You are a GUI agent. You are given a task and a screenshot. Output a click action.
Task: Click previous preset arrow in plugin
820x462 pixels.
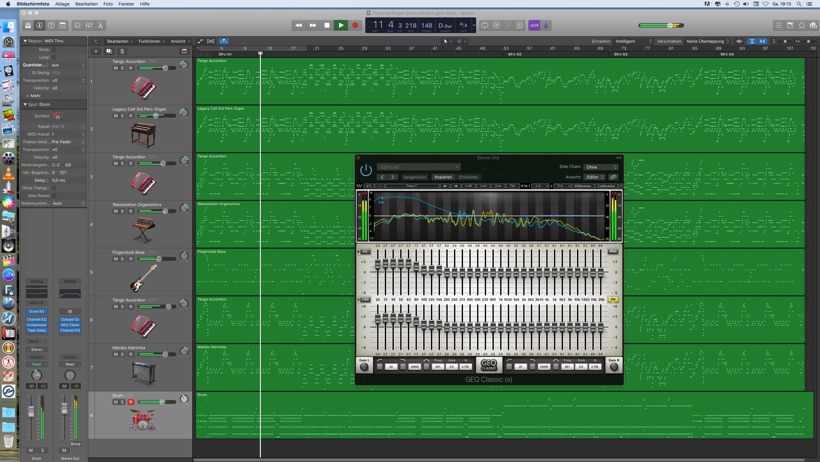(382, 177)
